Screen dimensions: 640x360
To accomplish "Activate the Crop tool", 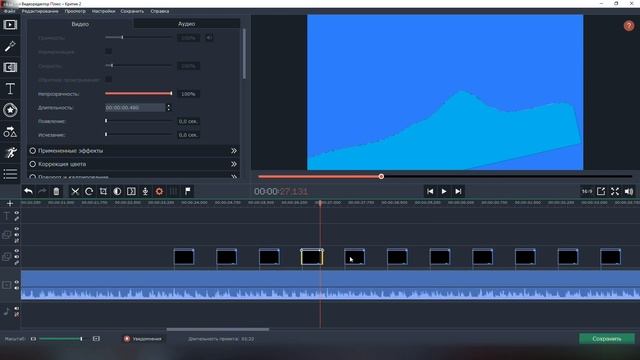I will 103,191.
